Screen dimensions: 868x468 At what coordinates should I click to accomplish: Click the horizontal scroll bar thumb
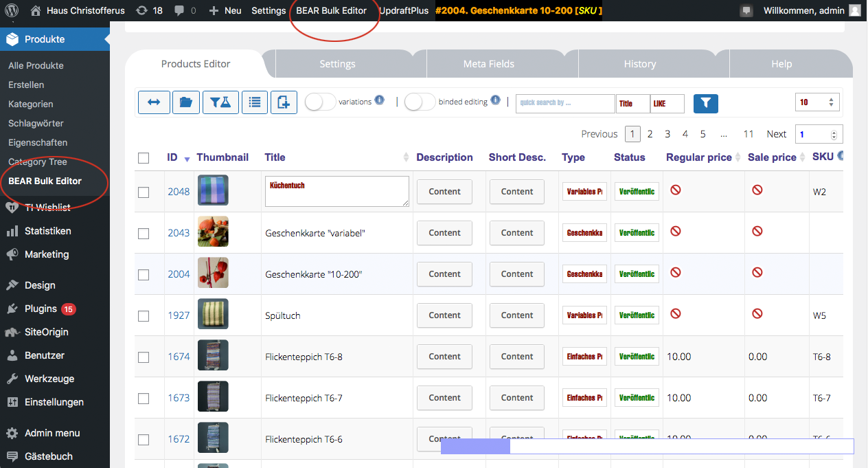(x=475, y=447)
